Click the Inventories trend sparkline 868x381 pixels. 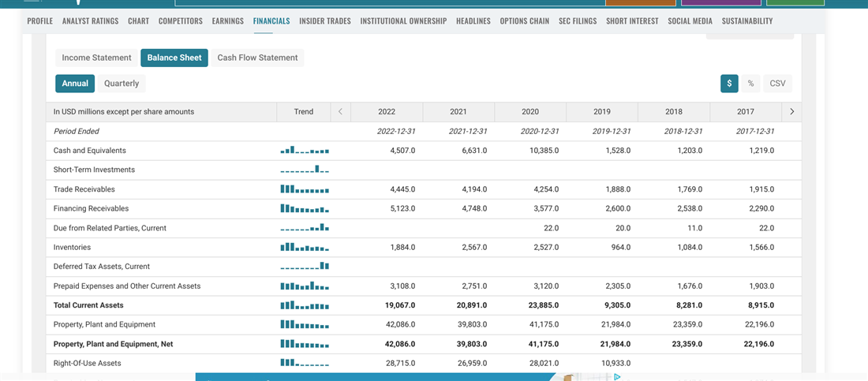(304, 248)
